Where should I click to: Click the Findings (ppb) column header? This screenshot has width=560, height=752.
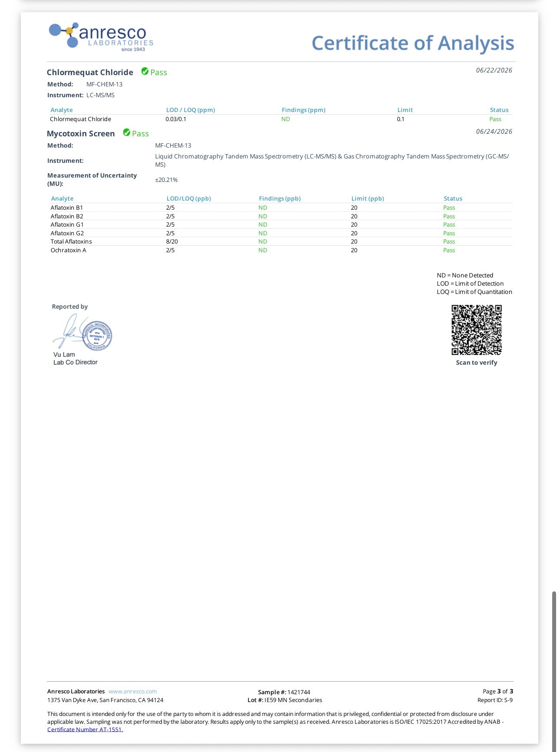click(x=280, y=198)
